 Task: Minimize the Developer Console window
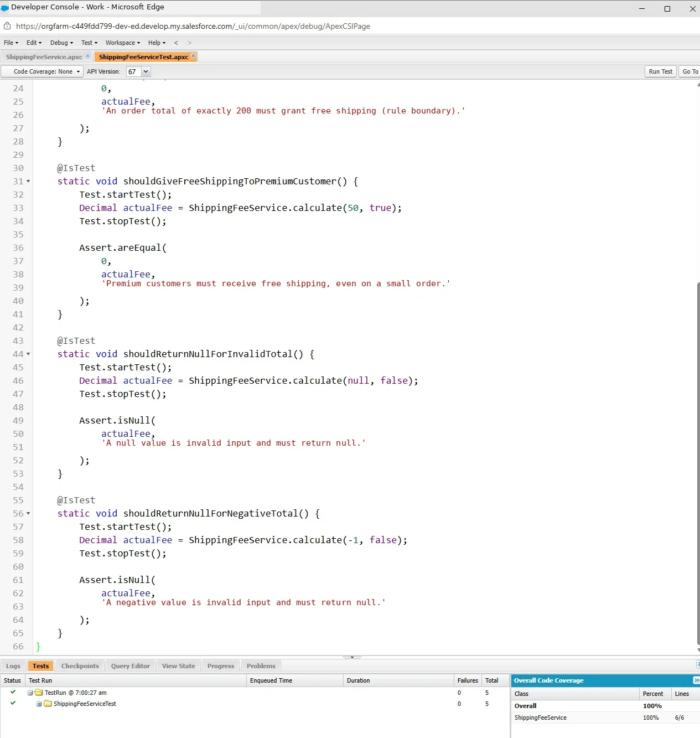pos(642,8)
